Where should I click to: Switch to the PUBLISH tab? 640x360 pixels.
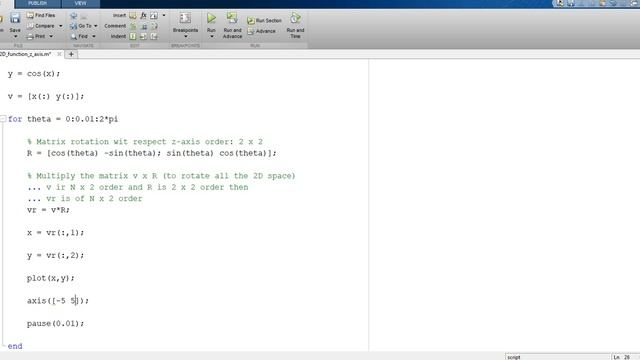click(38, 3)
